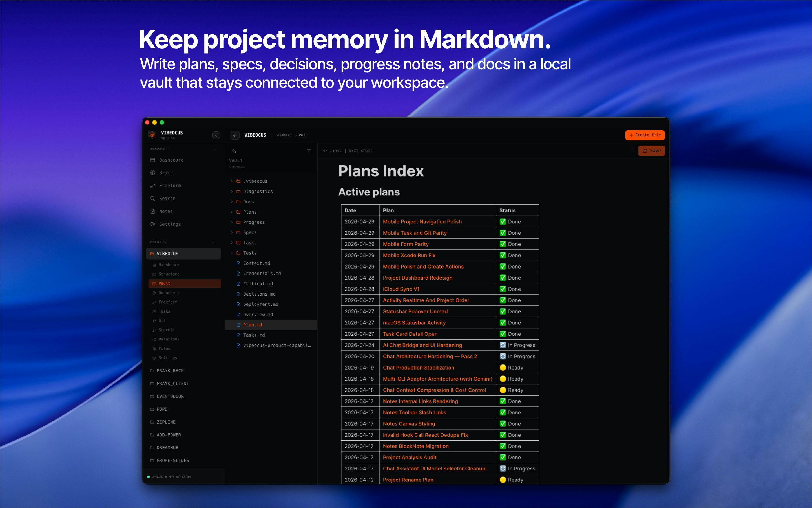Open the Notes page icon

[x=152, y=211]
